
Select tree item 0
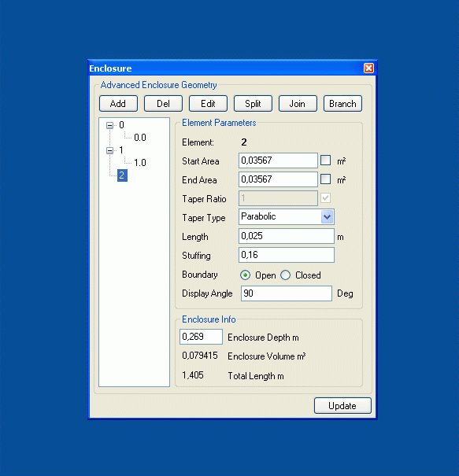[121, 125]
